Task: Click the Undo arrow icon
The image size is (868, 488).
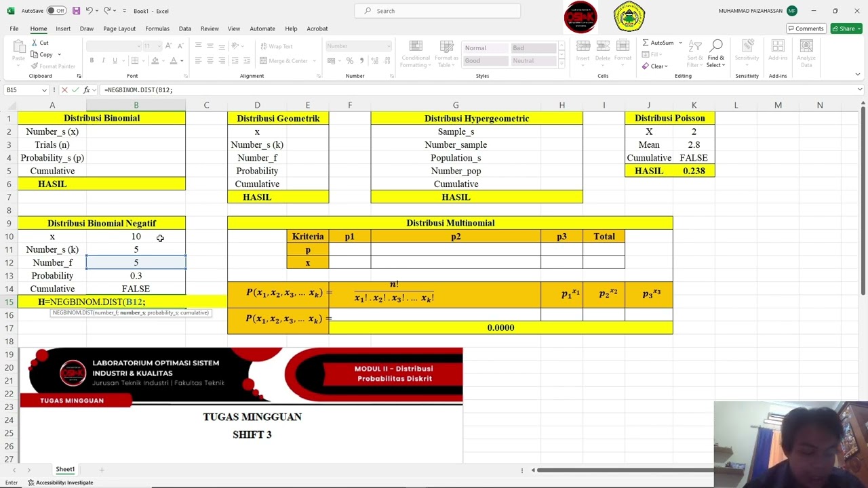Action: (x=90, y=11)
